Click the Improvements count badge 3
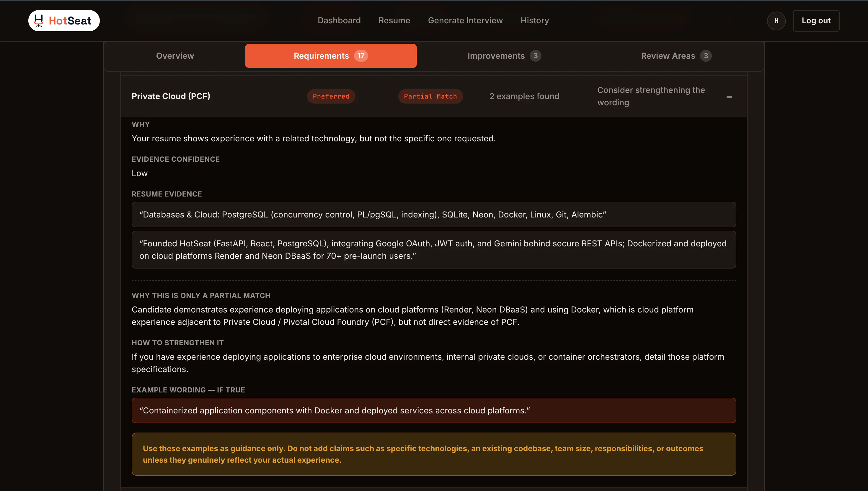The width and height of the screenshot is (868, 491). [x=535, y=56]
